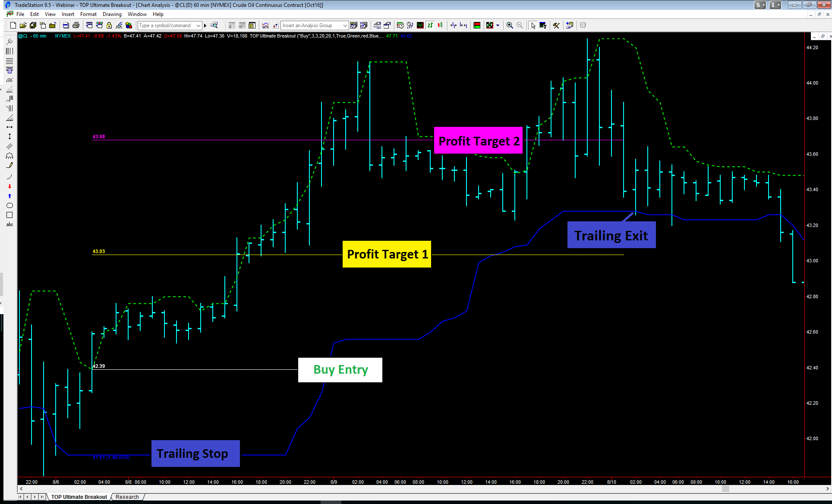This screenshot has width=832, height=504.
Task: Select the pointer arrow tool
Action: click(x=533, y=25)
